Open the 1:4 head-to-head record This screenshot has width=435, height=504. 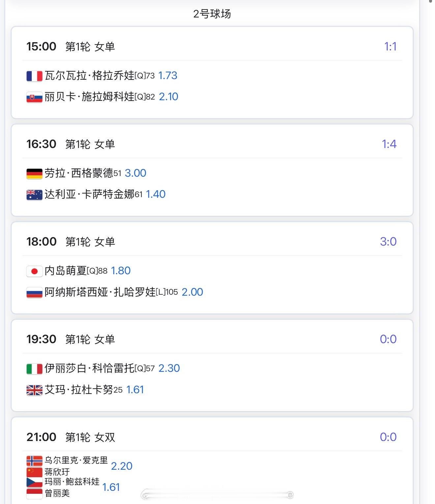click(x=389, y=144)
